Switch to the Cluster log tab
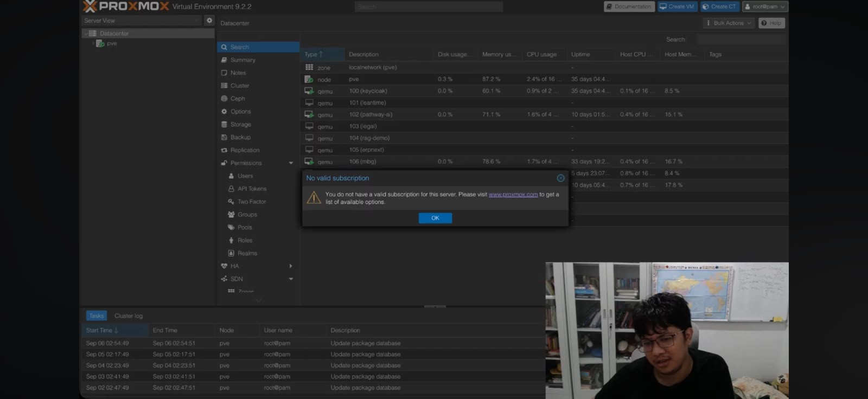 [129, 316]
